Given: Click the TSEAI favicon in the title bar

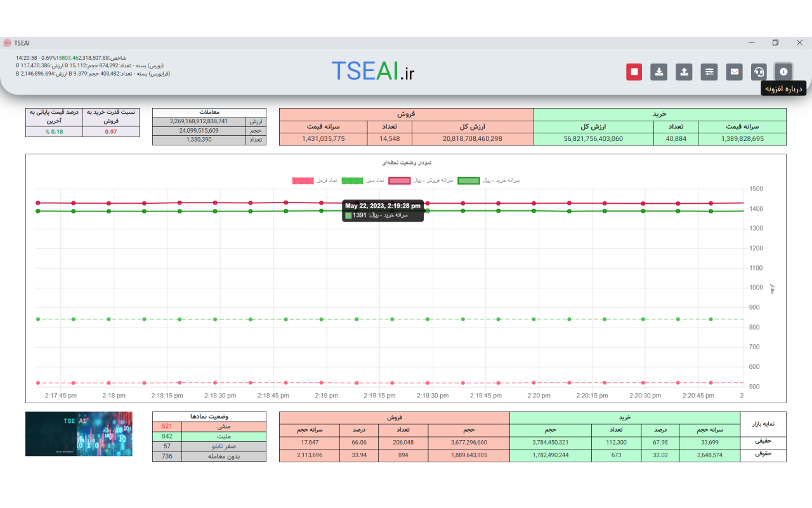Looking at the screenshot, I should pos(7,43).
